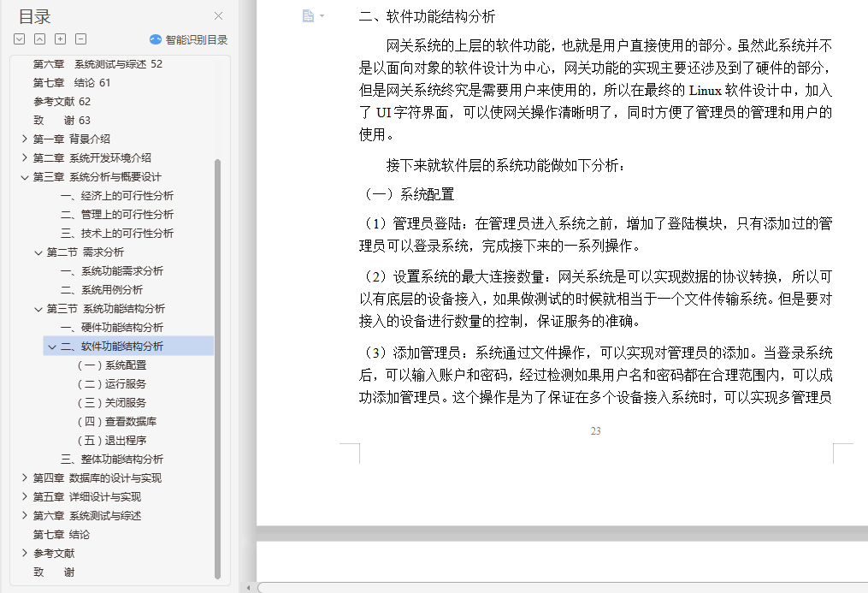Select 三、整体功能结构分析 heading

point(112,460)
